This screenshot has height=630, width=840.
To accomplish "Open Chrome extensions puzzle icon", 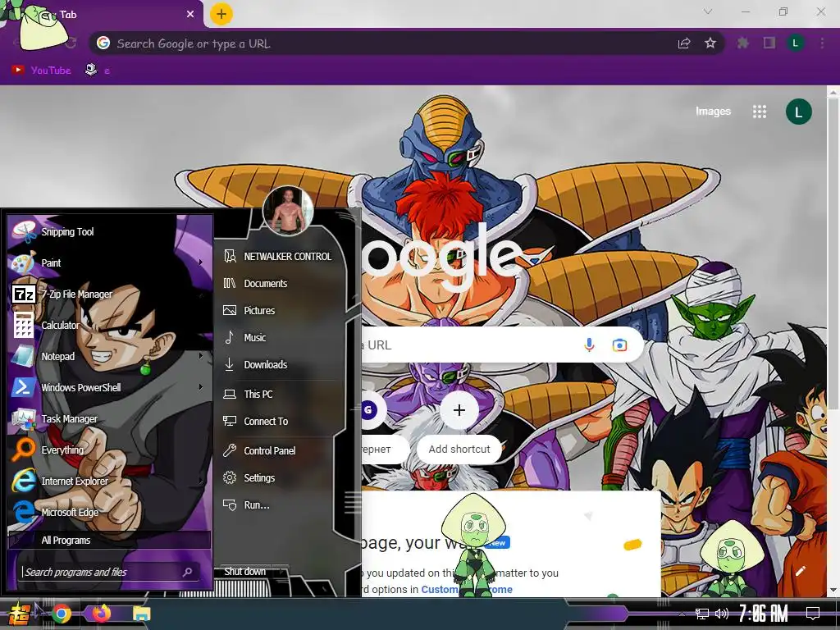I will (x=743, y=43).
